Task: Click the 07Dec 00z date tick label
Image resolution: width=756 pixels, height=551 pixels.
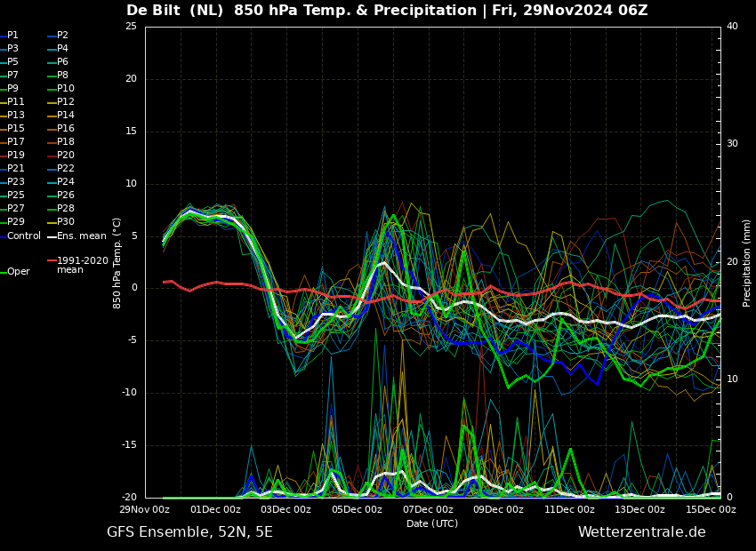Action: point(428,509)
